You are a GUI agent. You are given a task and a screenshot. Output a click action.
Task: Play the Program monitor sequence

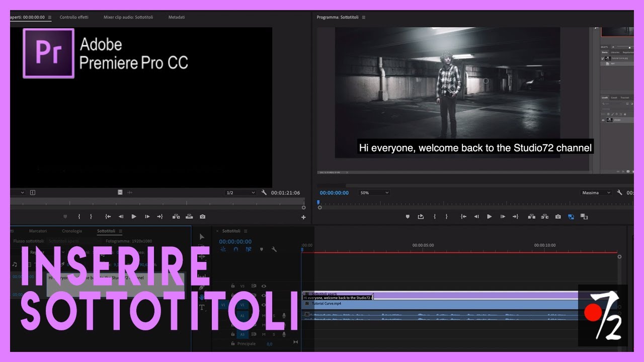[x=489, y=217]
